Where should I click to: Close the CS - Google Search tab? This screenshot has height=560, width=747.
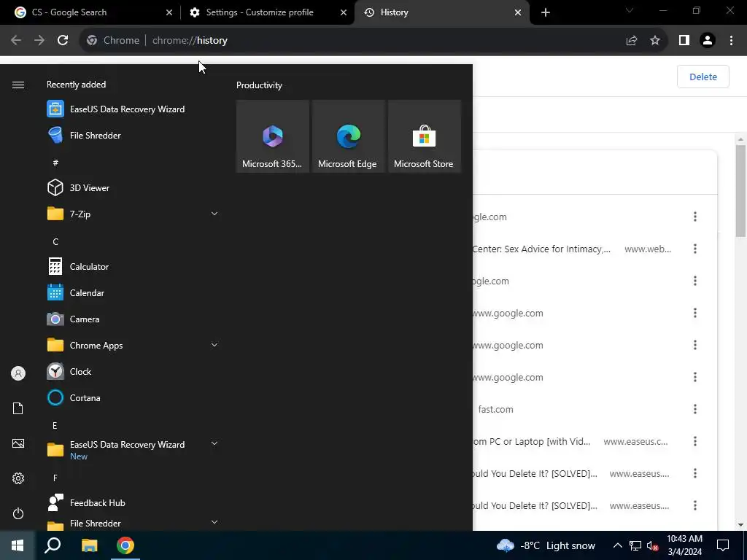coord(169,12)
